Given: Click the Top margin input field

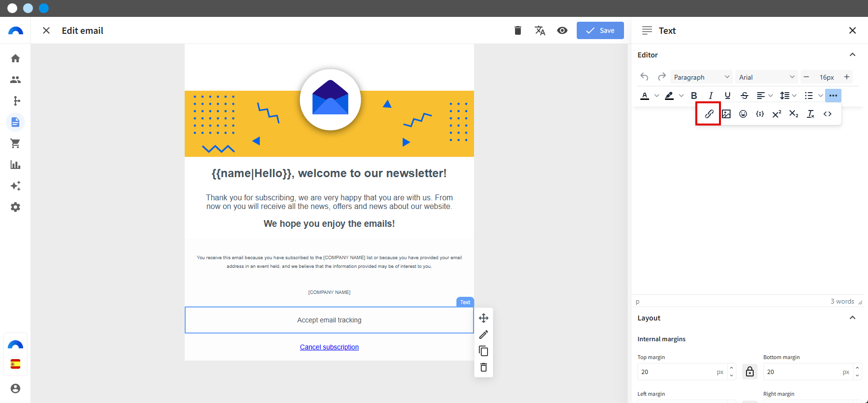Looking at the screenshot, I should click(x=682, y=372).
